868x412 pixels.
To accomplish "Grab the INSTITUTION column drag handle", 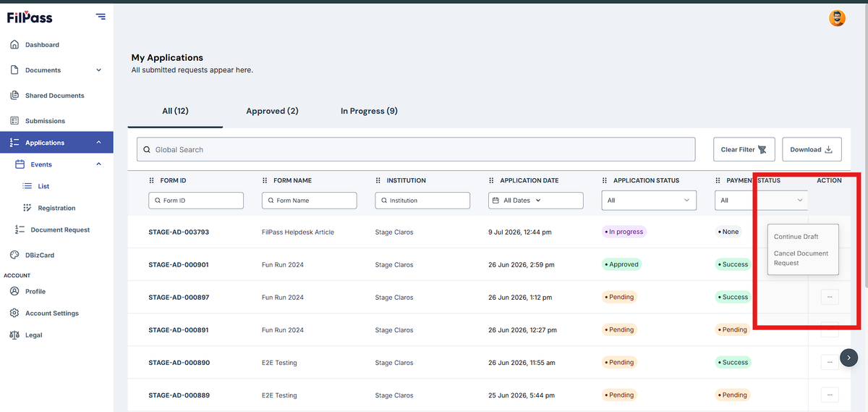I will [x=378, y=180].
